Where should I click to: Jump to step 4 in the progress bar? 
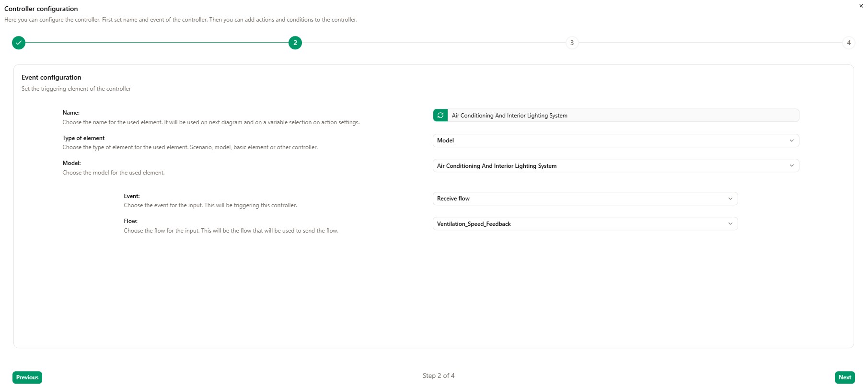point(848,43)
